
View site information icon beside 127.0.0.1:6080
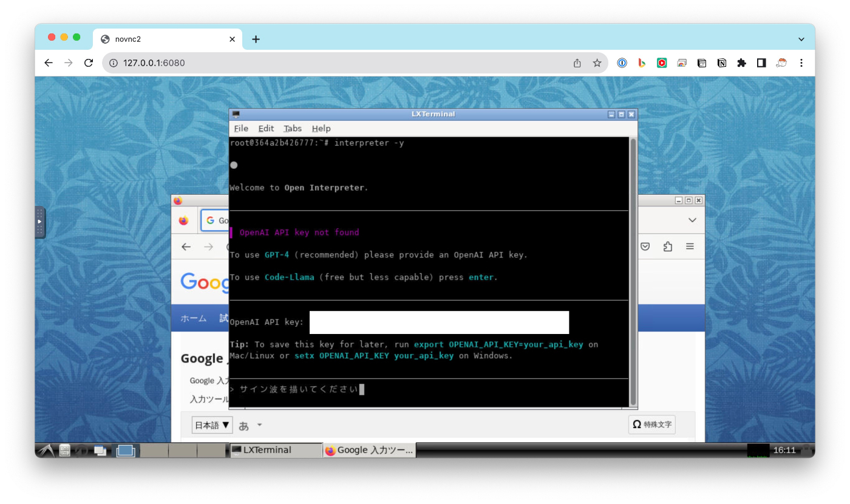coord(113,63)
